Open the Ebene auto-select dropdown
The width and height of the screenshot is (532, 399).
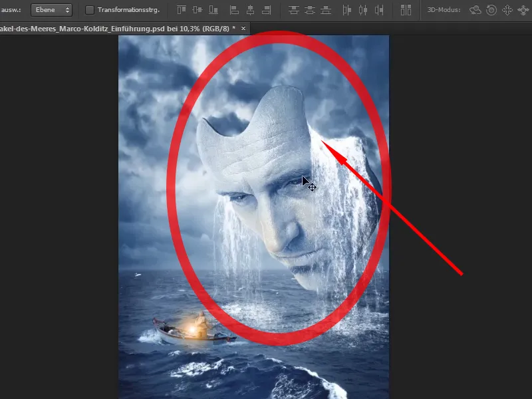coord(51,10)
